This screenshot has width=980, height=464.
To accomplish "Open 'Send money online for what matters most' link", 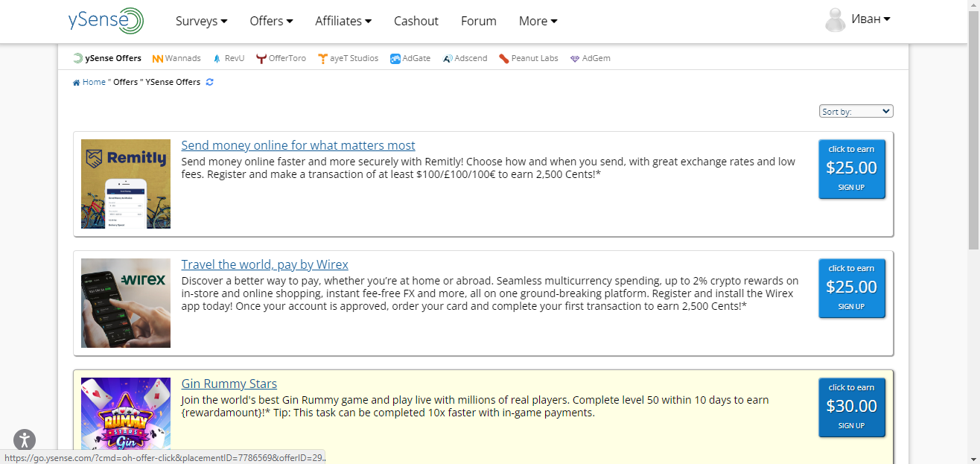I will point(298,145).
